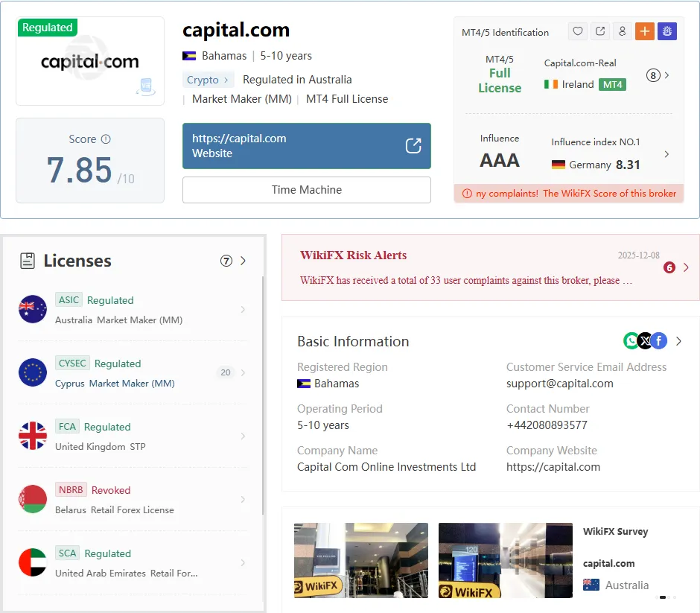
Task: Click the 7.85 score value
Action: click(80, 170)
